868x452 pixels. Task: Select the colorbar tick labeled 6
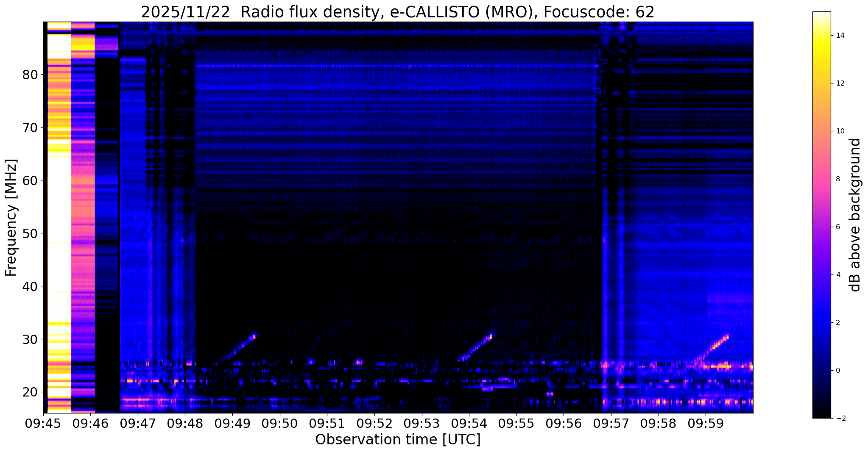tap(837, 227)
